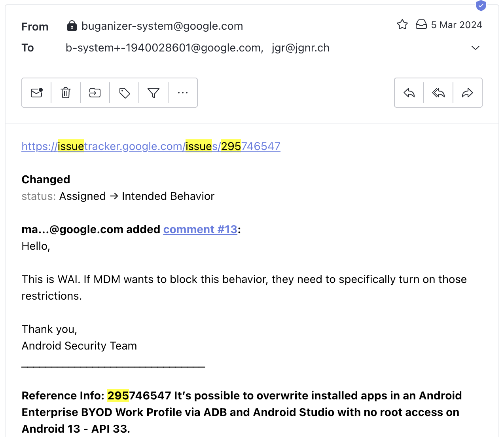504x437 pixels.
Task: Forward this email
Action: tap(467, 93)
